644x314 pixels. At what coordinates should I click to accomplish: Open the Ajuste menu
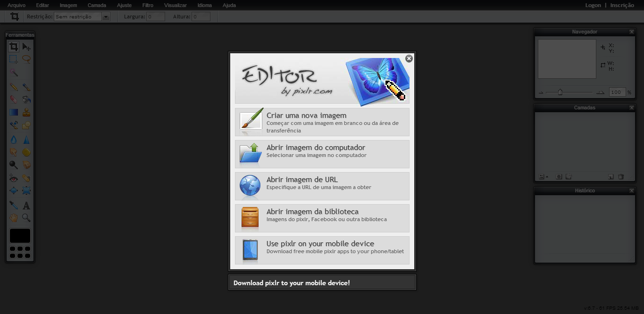[x=125, y=5]
